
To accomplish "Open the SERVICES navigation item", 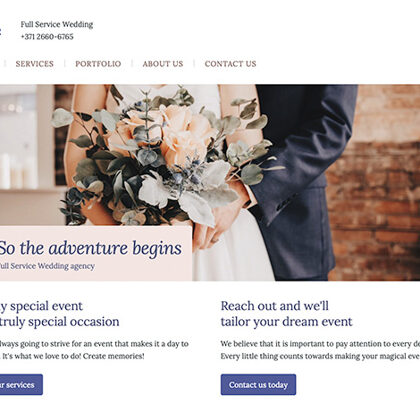I will [35, 64].
